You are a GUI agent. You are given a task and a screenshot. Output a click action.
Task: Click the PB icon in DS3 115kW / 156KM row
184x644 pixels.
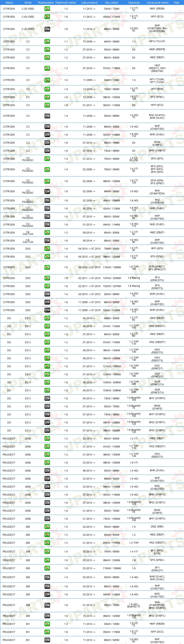click(x=47, y=267)
